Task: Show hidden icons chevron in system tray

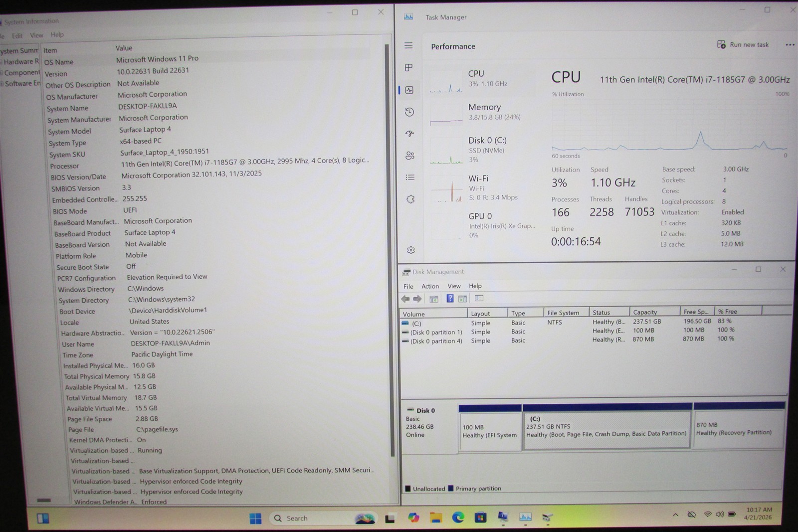Action: 675,515
